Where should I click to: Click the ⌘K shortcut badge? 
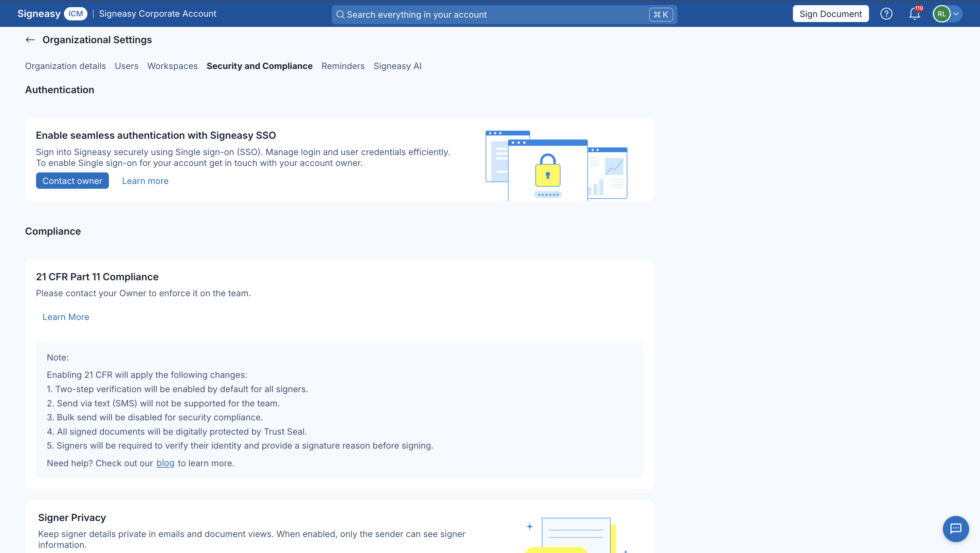coord(661,14)
